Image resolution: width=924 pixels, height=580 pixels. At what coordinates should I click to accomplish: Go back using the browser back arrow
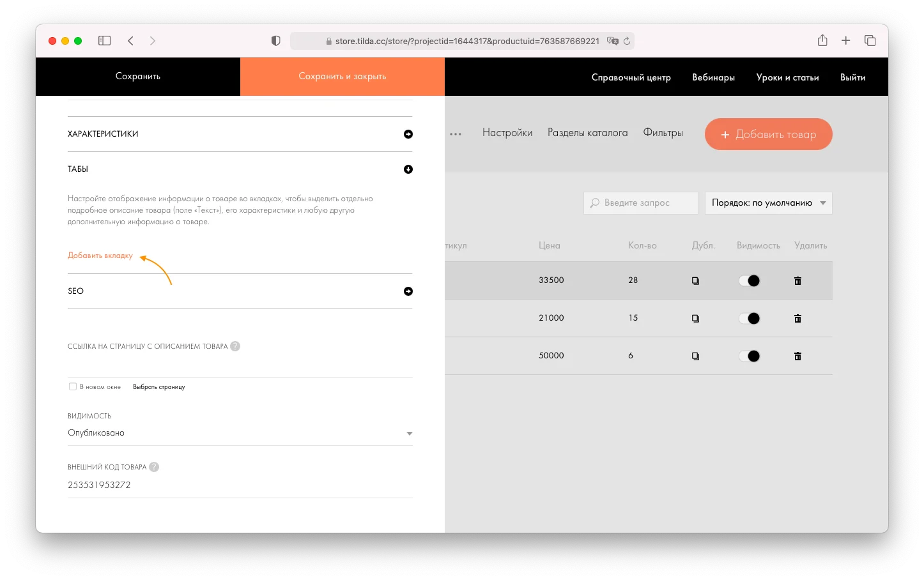click(130, 41)
